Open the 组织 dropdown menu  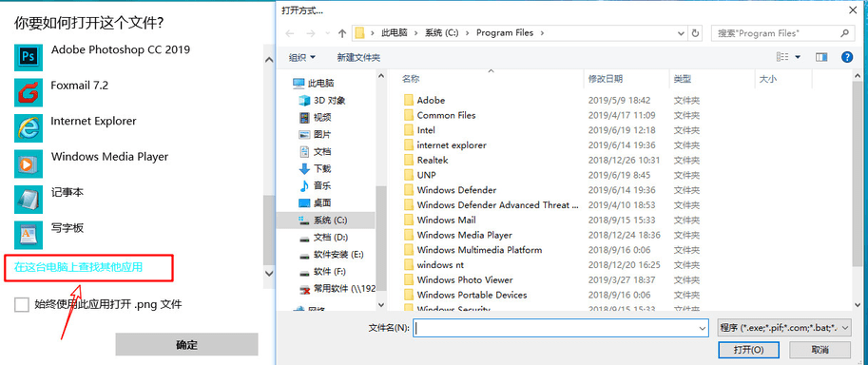(302, 58)
